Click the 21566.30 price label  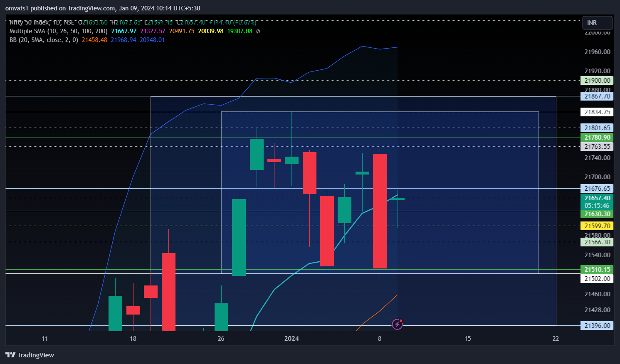pyautogui.click(x=597, y=242)
